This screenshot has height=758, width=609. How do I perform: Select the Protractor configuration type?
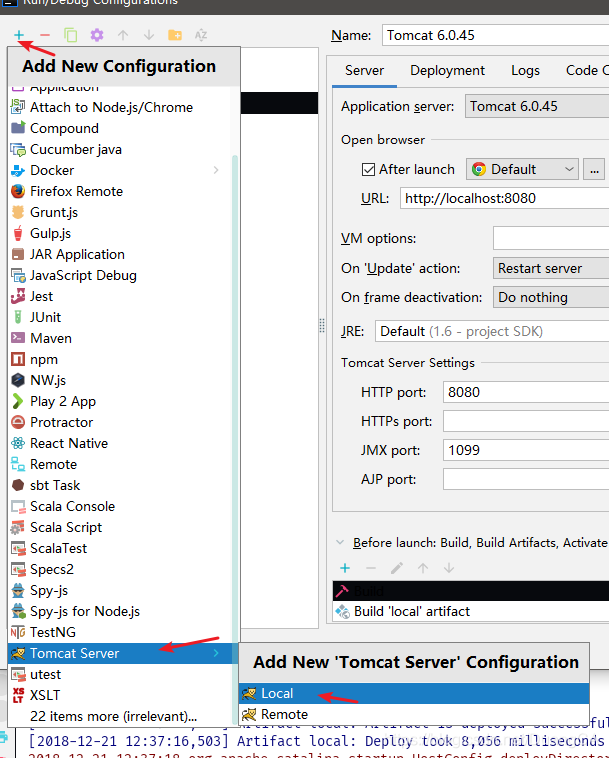click(x=120, y=423)
